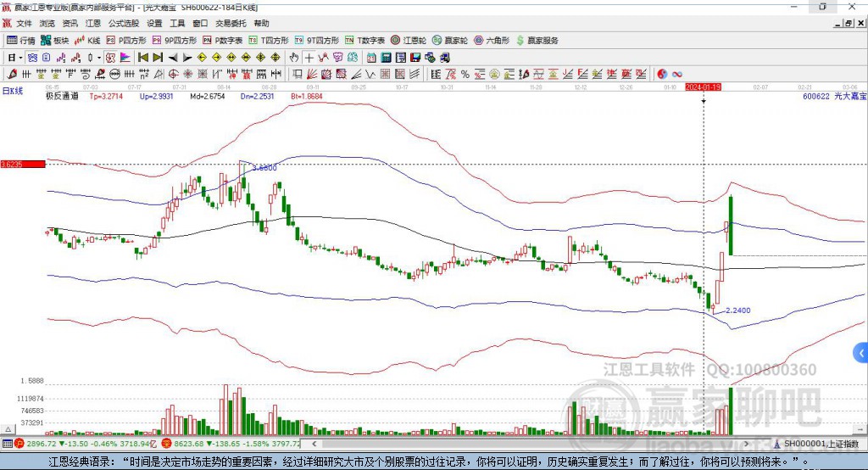Select the red pencil drawing tool

[12, 75]
